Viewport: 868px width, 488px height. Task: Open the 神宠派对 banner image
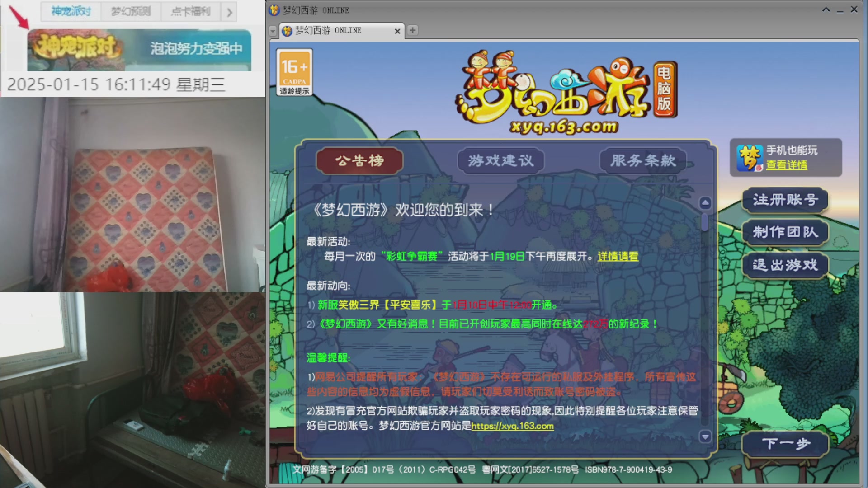(139, 50)
